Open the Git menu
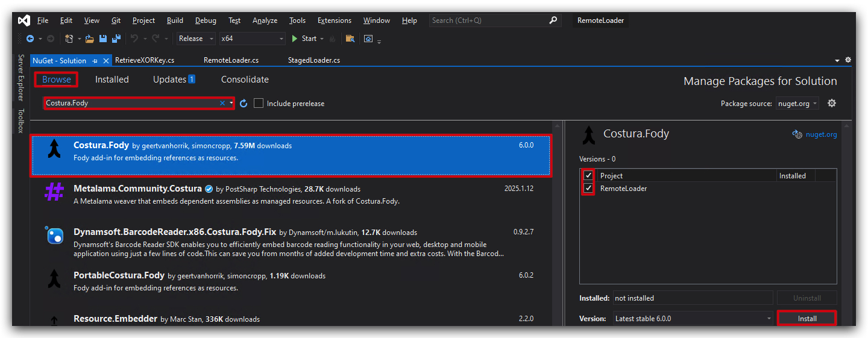 tap(116, 20)
